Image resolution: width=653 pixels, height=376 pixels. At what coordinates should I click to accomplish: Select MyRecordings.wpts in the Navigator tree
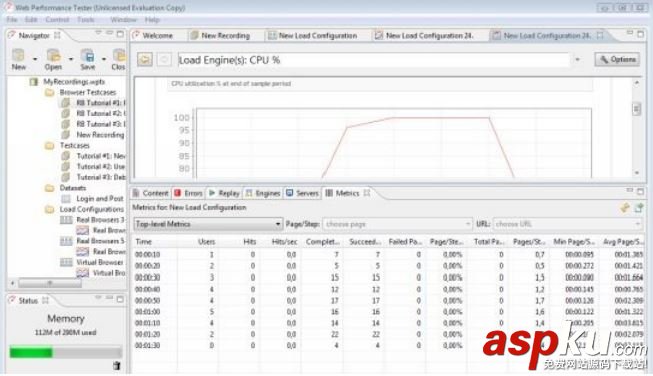click(x=74, y=82)
